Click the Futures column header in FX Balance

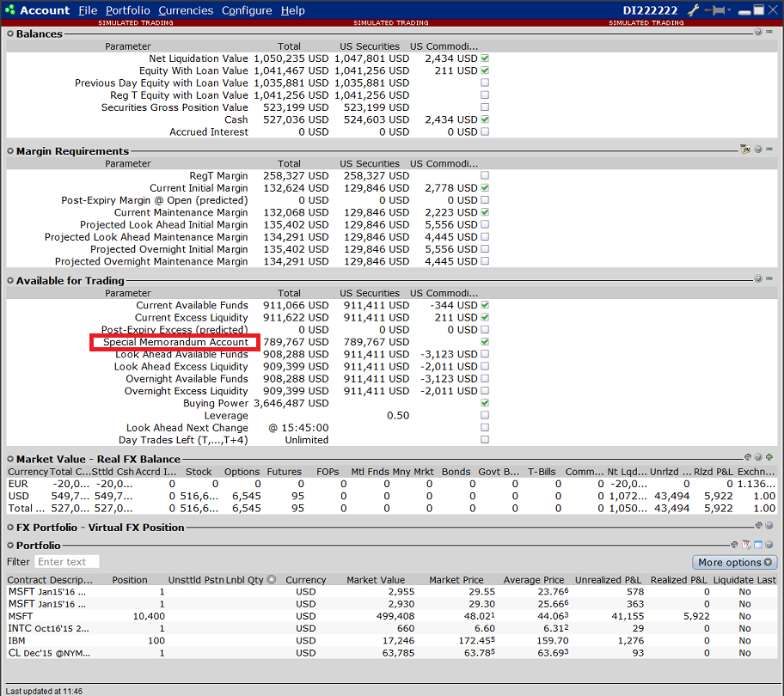coord(285,472)
